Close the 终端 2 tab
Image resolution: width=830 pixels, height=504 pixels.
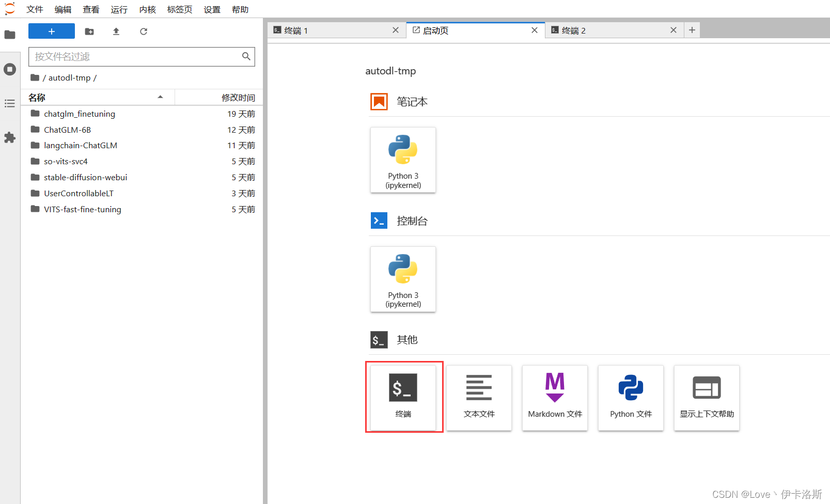click(x=674, y=30)
